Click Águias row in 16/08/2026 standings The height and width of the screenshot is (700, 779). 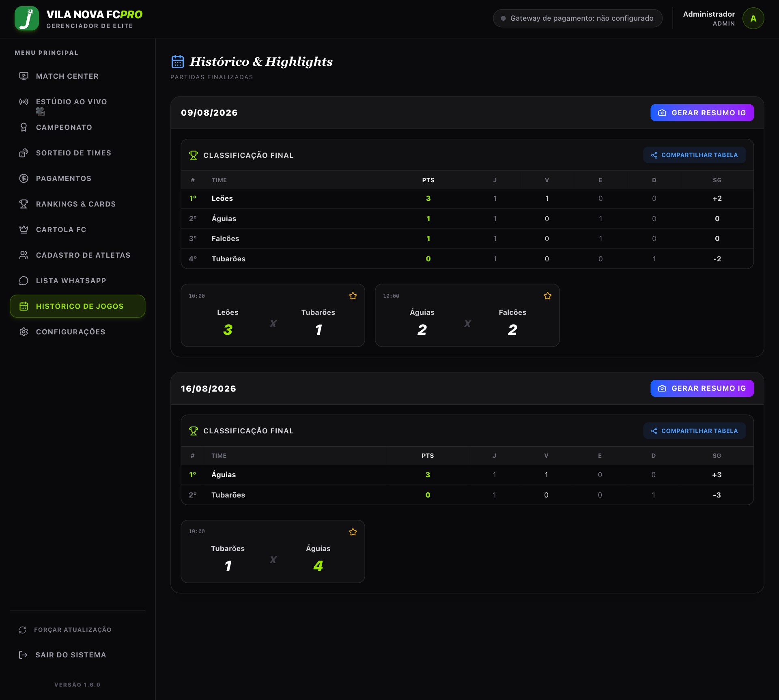(x=467, y=475)
